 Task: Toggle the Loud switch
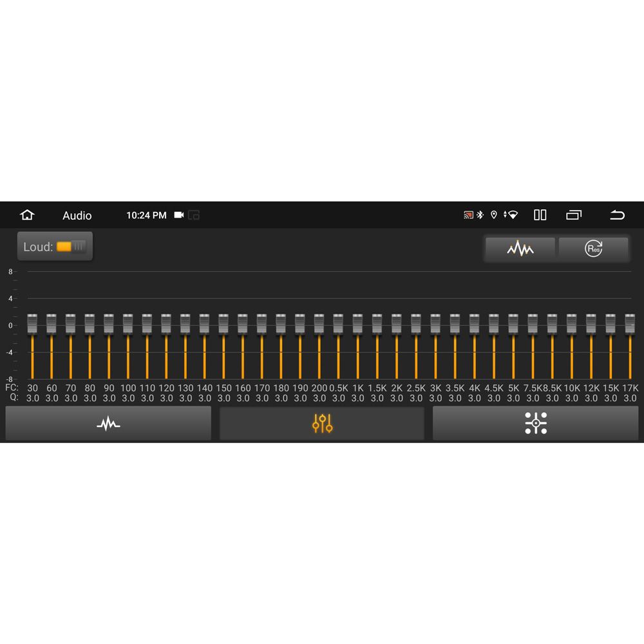click(71, 247)
